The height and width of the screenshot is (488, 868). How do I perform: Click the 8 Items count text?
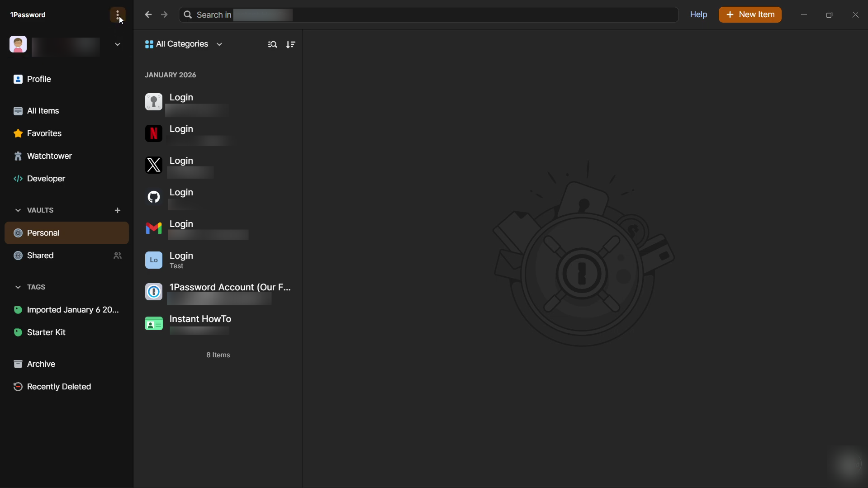tap(218, 355)
